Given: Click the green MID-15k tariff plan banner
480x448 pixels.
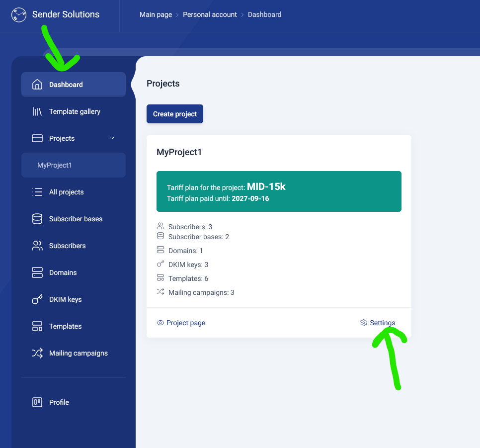Looking at the screenshot, I should (279, 191).
